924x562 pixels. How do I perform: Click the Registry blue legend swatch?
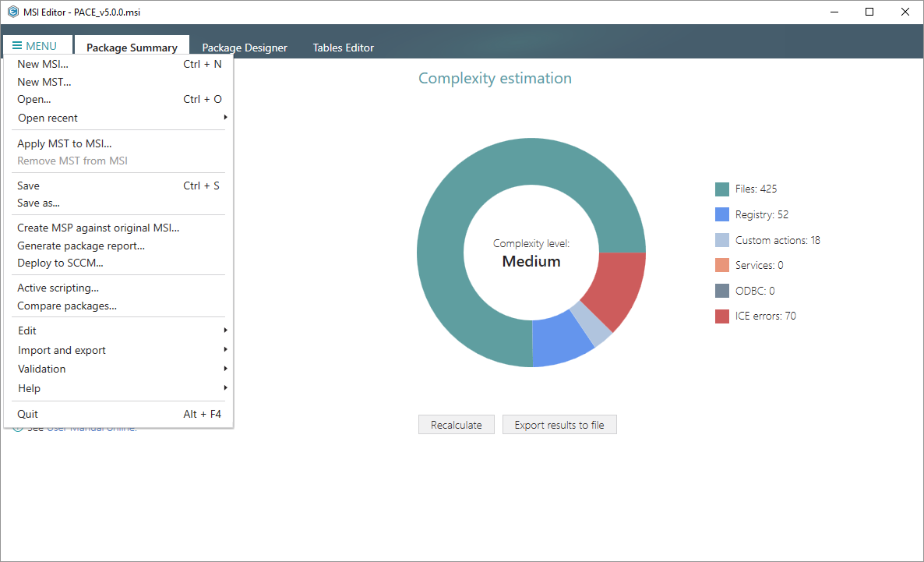coord(722,214)
